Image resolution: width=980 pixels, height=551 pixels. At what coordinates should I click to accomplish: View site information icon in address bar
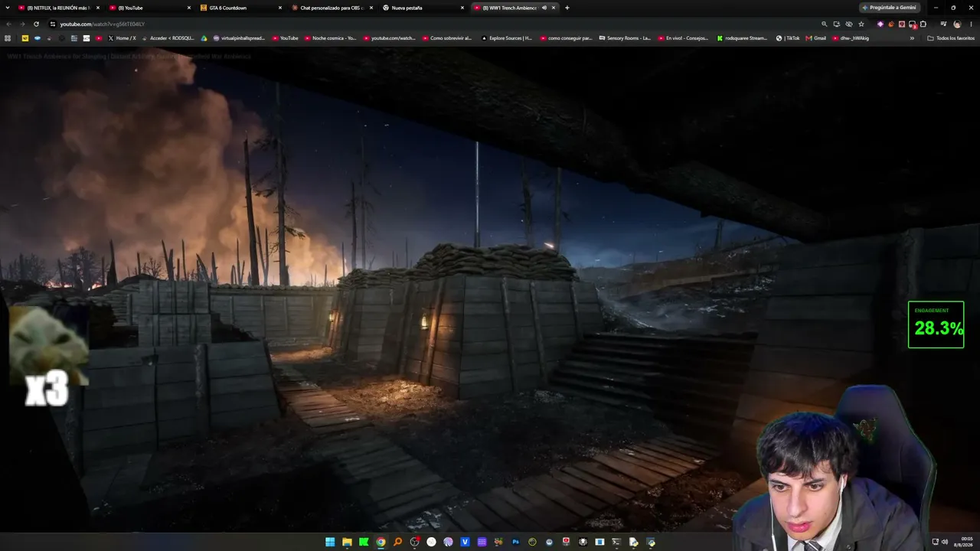[52, 24]
